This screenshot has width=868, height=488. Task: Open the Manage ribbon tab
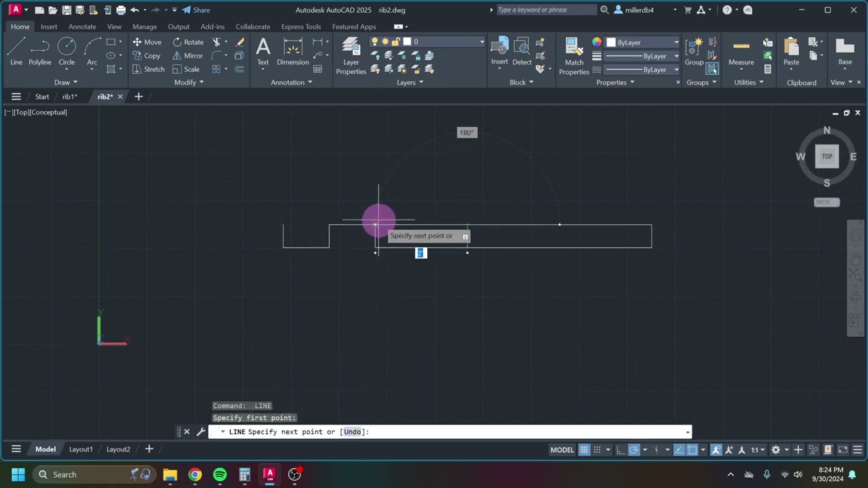coord(144,27)
